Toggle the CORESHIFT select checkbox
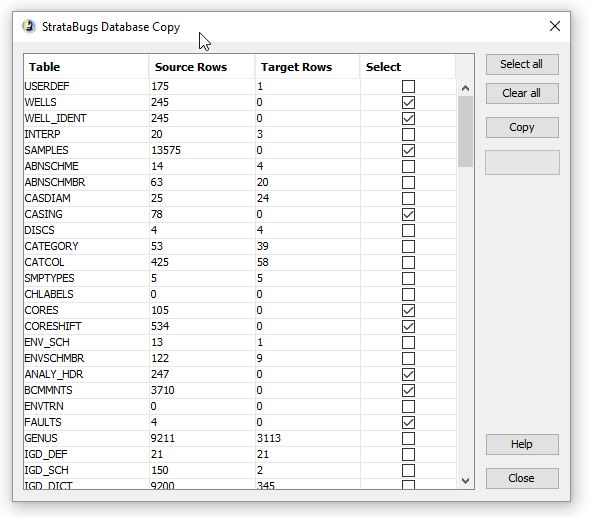592x517 pixels. [408, 326]
